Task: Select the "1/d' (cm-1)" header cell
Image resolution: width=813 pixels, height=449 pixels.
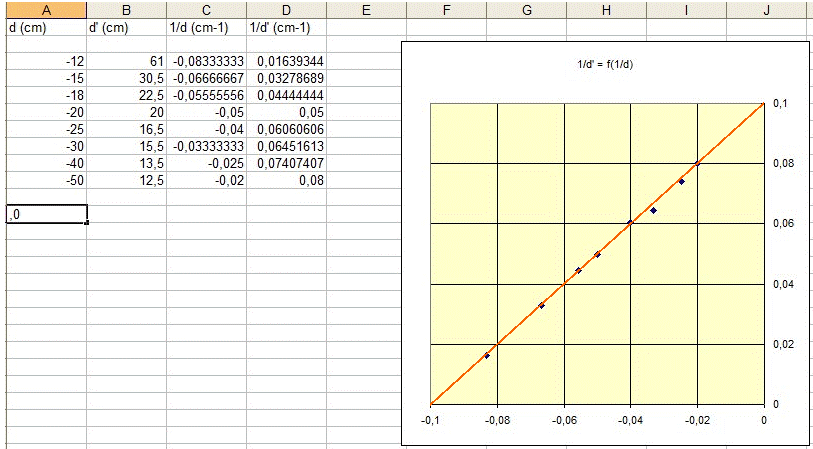Action: [x=286, y=27]
